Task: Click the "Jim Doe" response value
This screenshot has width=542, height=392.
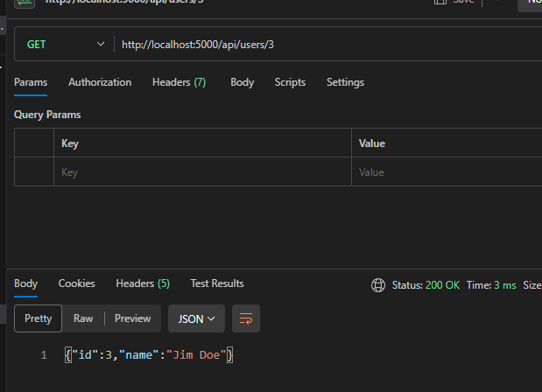Action: tap(196, 355)
